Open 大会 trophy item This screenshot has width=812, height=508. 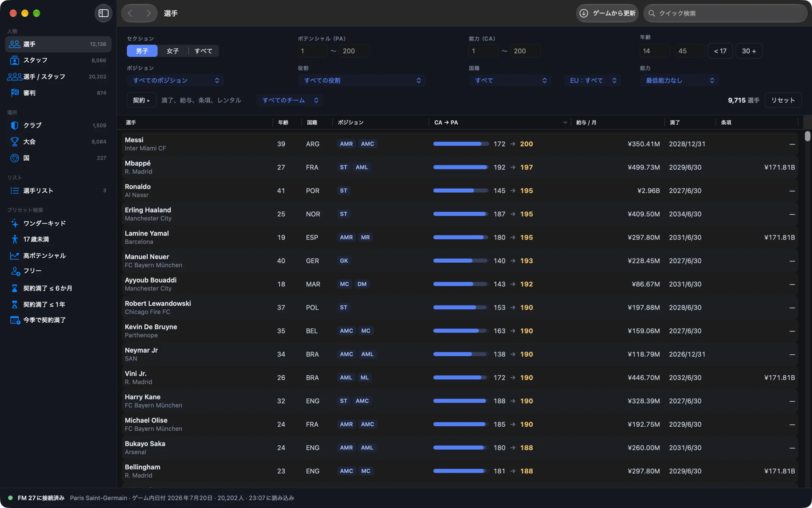tap(58, 141)
